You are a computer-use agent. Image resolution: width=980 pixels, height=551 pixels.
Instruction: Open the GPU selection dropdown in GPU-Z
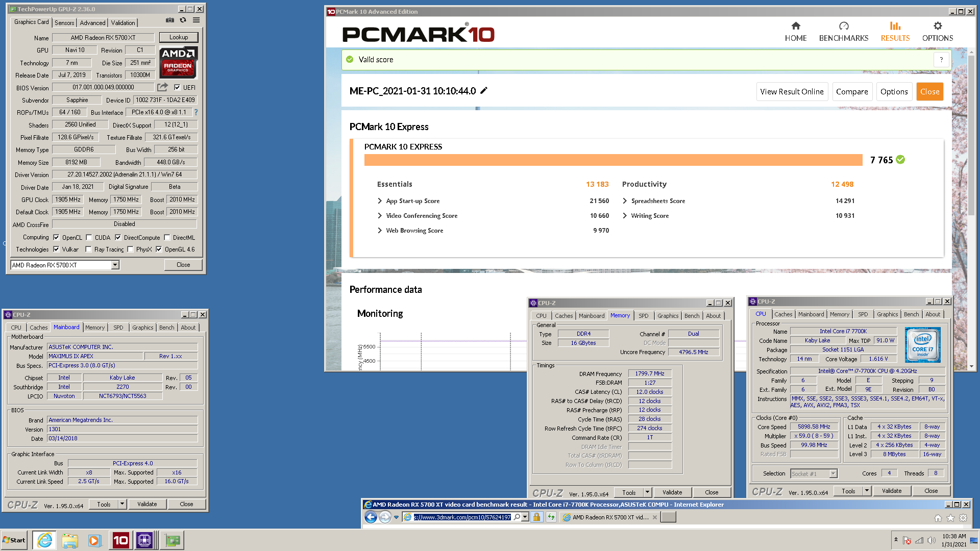115,265
